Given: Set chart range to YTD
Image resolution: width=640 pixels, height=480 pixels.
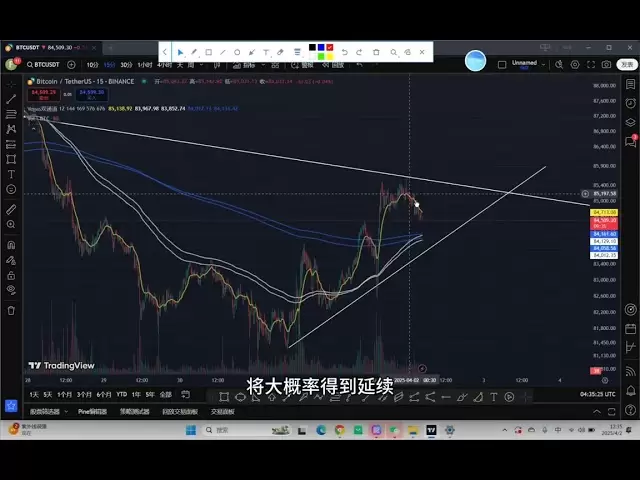Looking at the screenshot, I should click(x=121, y=395).
